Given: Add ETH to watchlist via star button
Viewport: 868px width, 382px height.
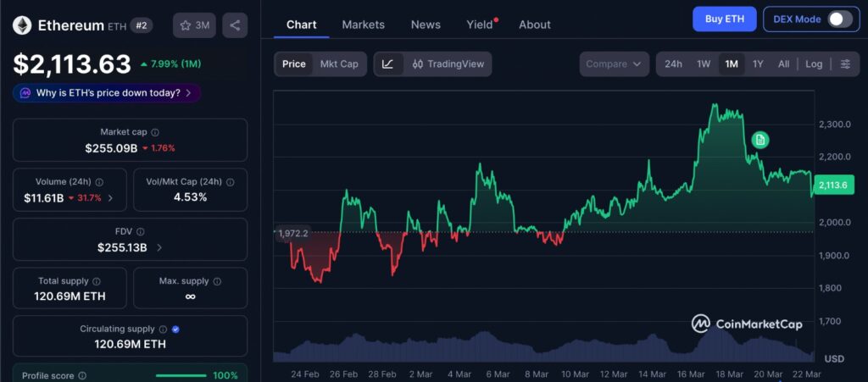Looking at the screenshot, I should pyautogui.click(x=194, y=25).
